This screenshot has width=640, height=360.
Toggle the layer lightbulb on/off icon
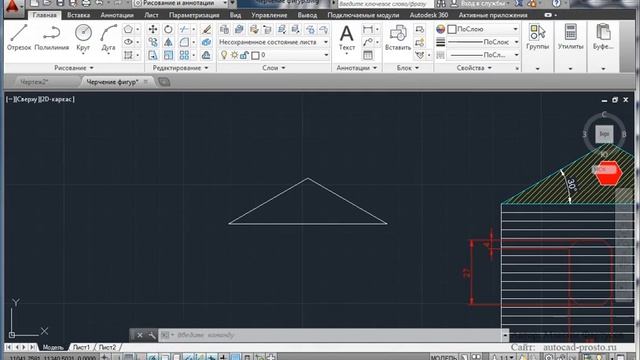[224, 55]
